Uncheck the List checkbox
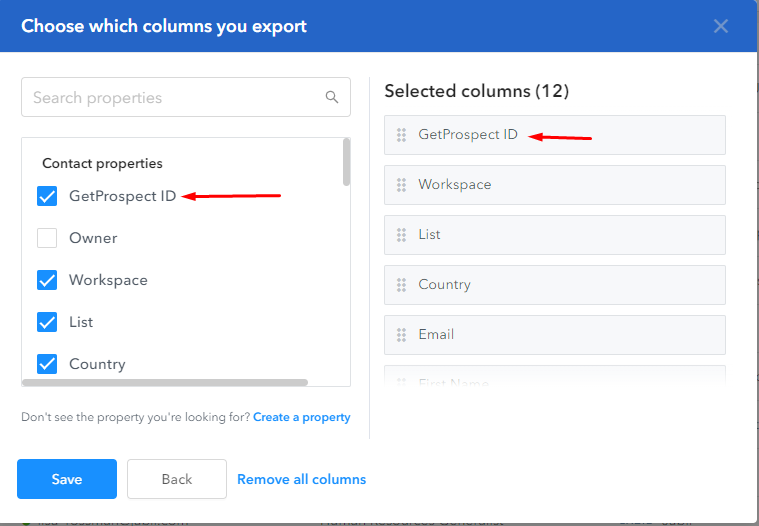 47,322
